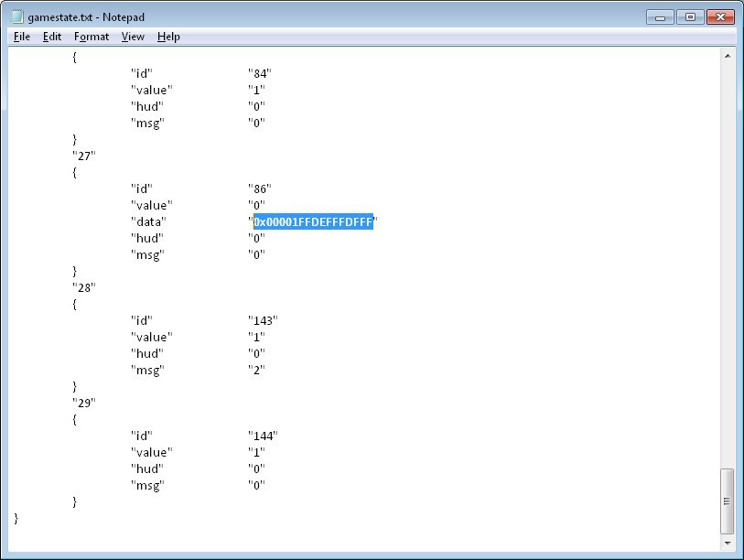Image resolution: width=744 pixels, height=560 pixels.
Task: Click the vertical scrollbar thumb
Action: (728, 501)
